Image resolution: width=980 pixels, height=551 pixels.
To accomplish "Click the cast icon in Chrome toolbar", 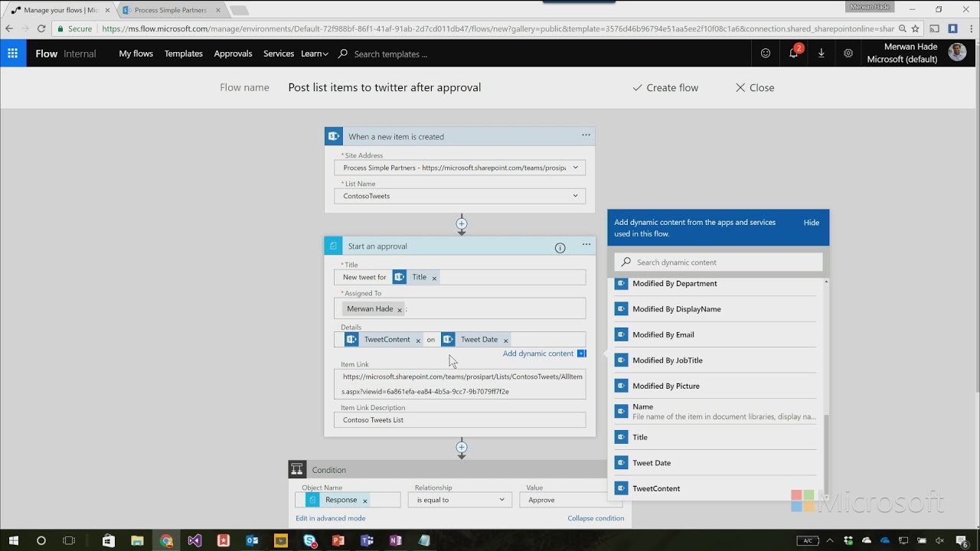I will [x=935, y=28].
